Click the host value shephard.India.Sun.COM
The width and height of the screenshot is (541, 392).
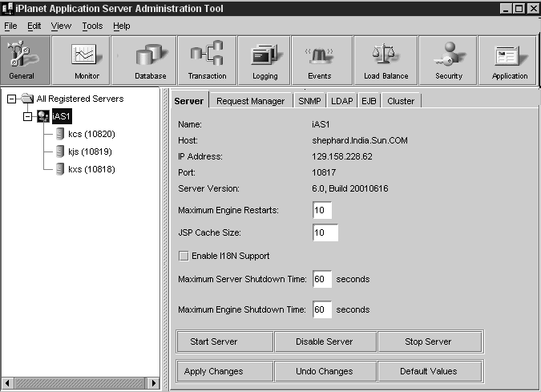tap(360, 140)
